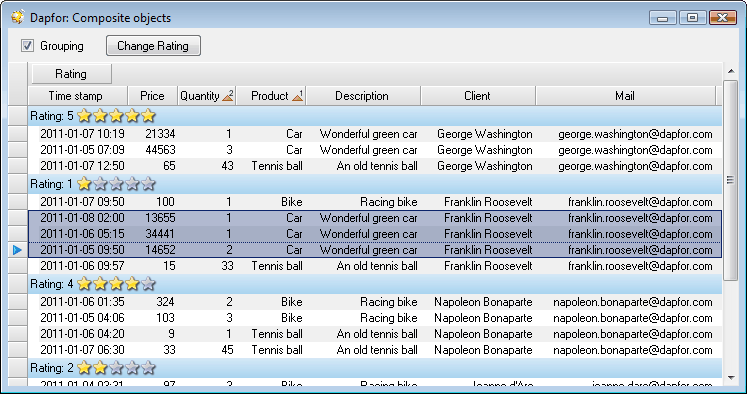
Task: Click the star icons of Rating 1 group
Action: 116,184
